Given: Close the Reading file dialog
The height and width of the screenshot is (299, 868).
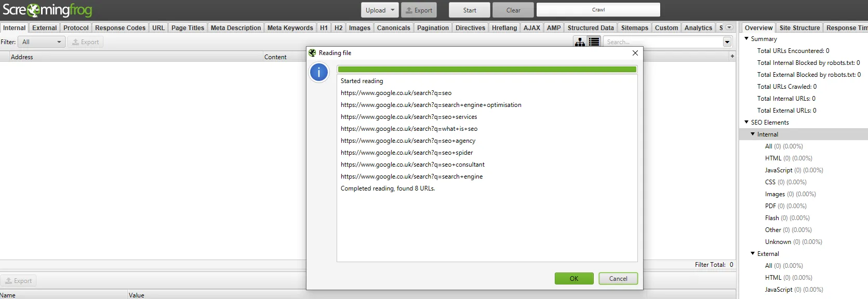Looking at the screenshot, I should point(635,53).
